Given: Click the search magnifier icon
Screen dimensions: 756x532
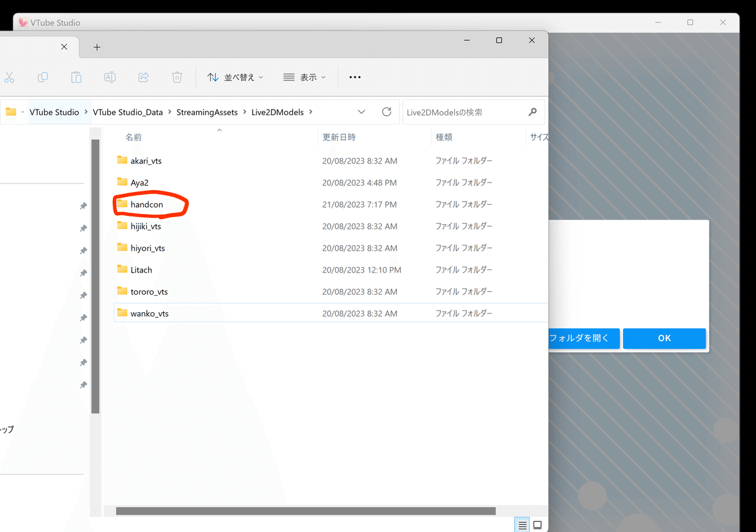Looking at the screenshot, I should pyautogui.click(x=533, y=112).
